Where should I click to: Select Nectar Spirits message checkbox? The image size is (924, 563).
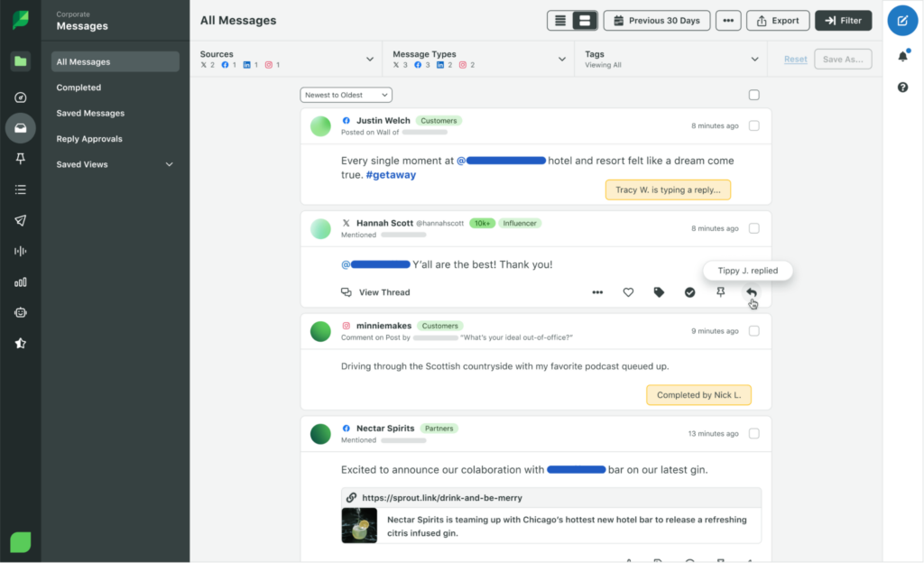[753, 433]
